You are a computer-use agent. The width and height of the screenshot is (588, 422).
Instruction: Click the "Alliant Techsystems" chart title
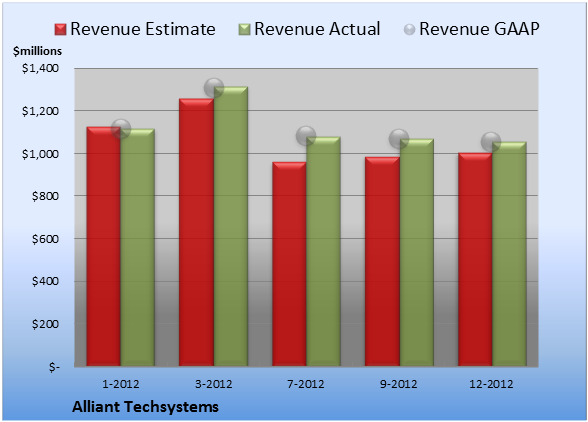click(x=145, y=407)
